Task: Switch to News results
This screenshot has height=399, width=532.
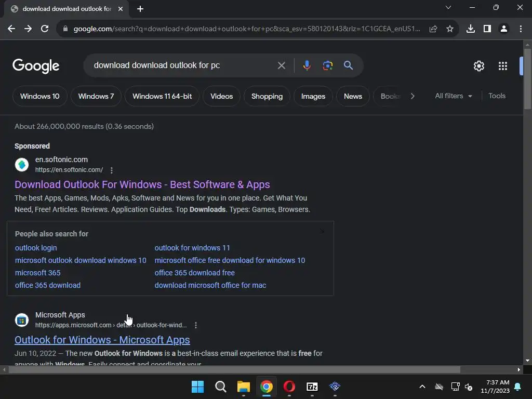Action: (x=353, y=96)
